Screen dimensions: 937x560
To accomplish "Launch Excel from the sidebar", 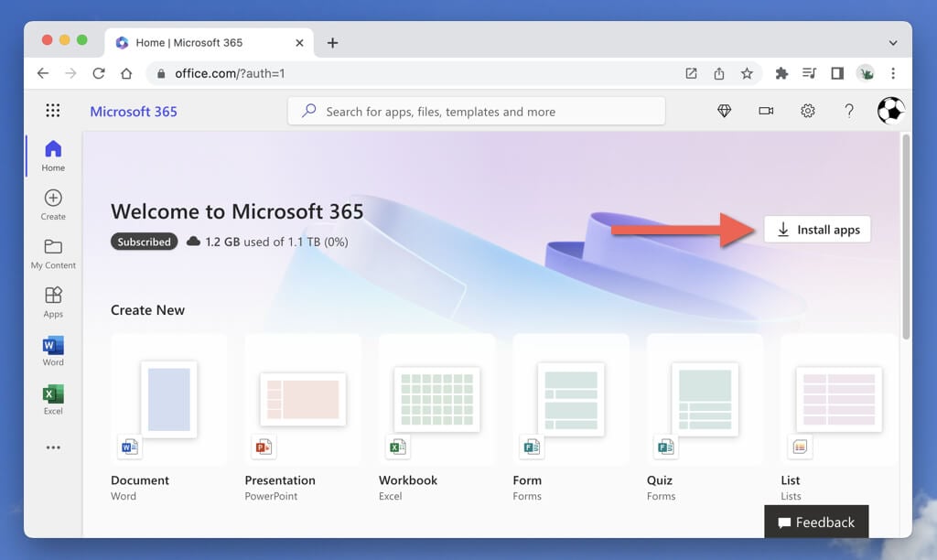I will (53, 399).
